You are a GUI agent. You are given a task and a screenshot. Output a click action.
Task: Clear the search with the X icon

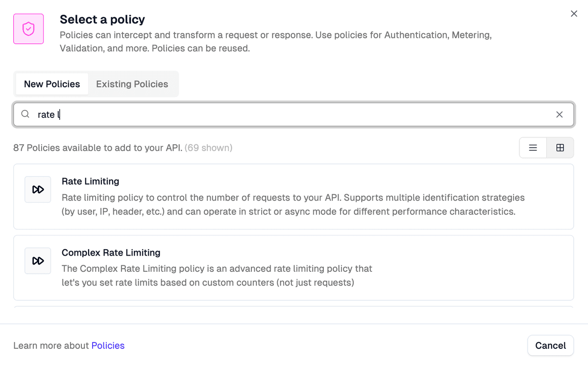[x=559, y=114]
